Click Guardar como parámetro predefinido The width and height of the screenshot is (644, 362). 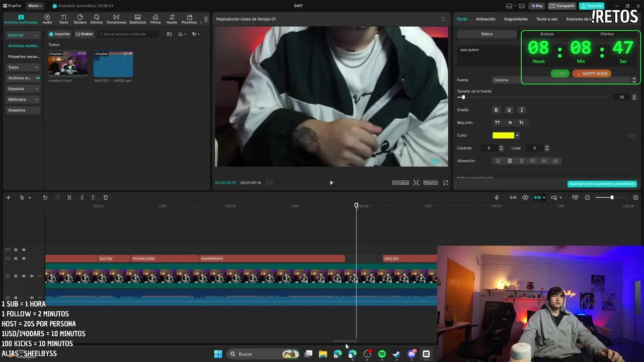(x=602, y=184)
